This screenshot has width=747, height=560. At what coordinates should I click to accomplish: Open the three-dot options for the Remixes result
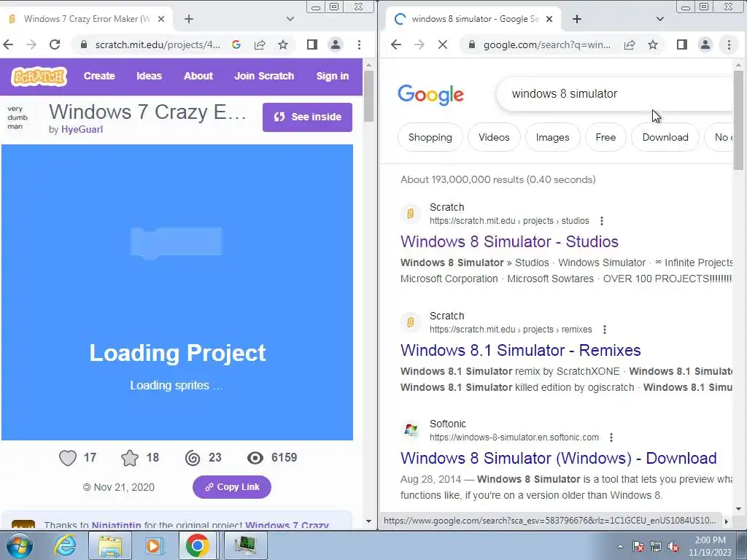(605, 330)
